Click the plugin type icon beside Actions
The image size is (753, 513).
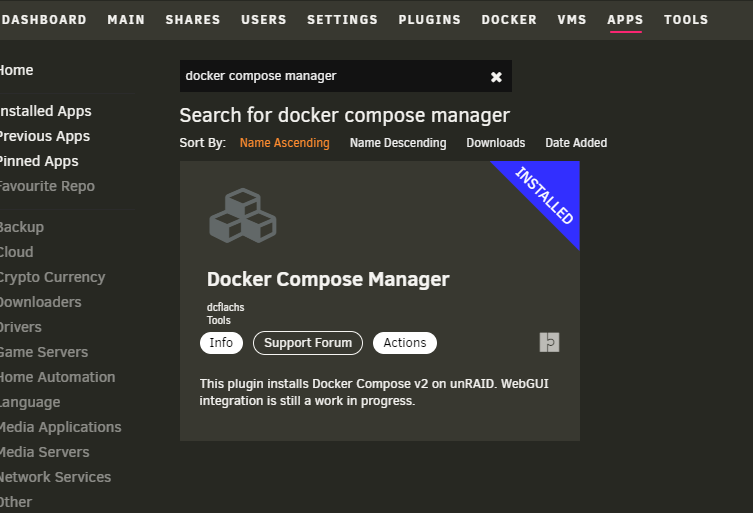coord(549,343)
